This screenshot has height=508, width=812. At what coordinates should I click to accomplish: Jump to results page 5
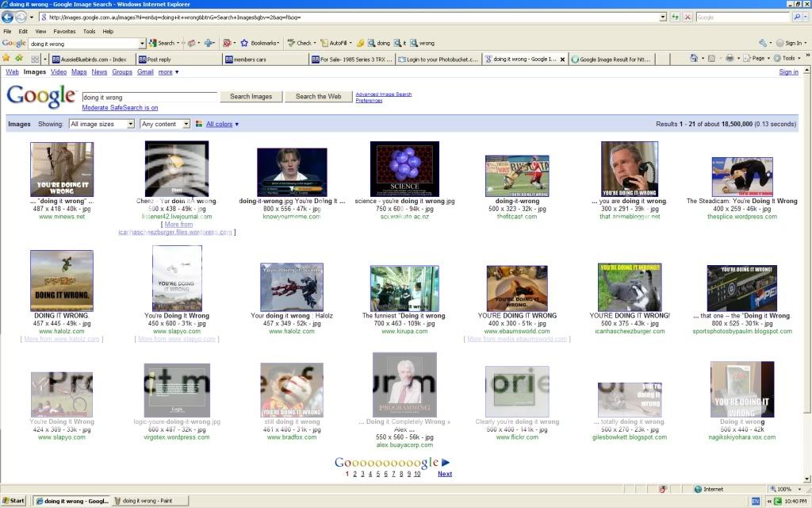click(378, 474)
